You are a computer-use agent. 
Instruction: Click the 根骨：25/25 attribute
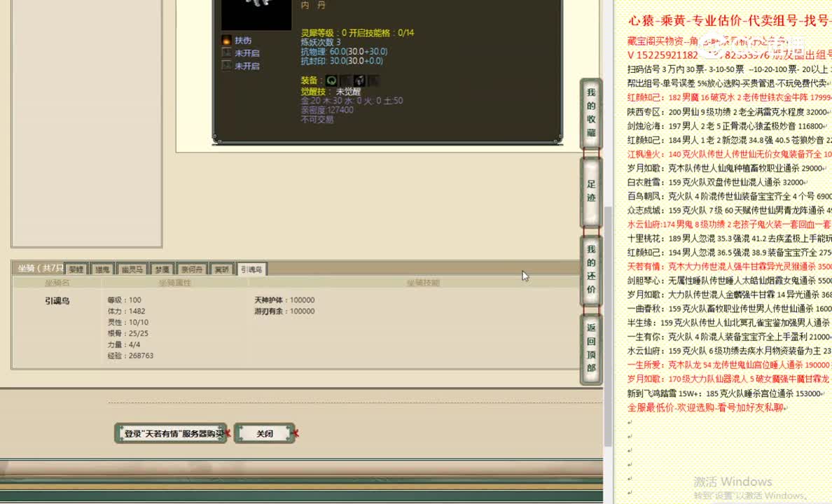(x=128, y=333)
